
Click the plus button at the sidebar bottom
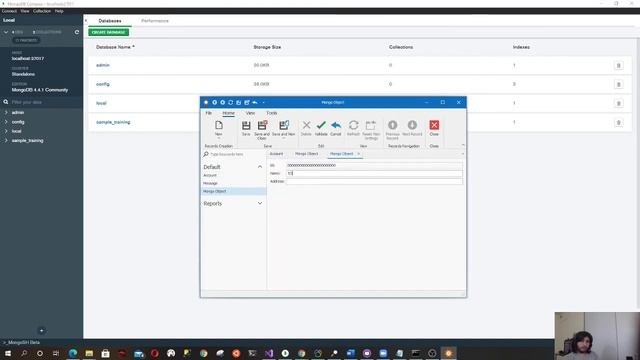click(41, 331)
